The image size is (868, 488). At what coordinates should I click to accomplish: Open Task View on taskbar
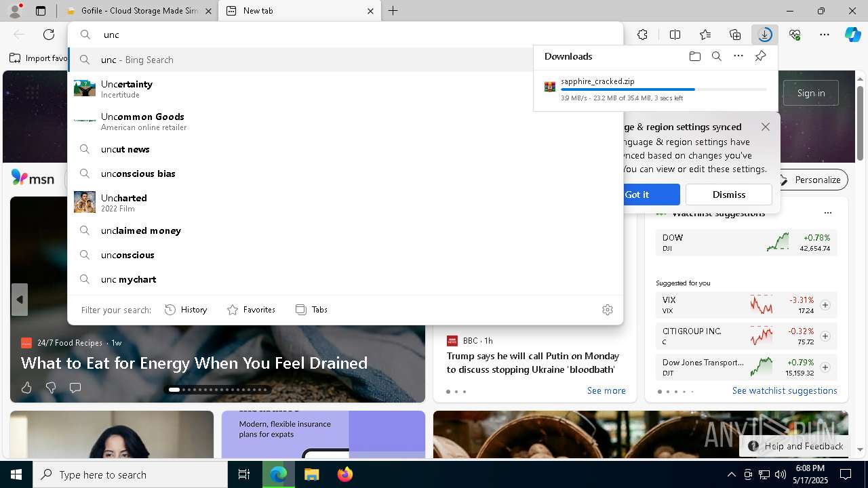point(244,474)
